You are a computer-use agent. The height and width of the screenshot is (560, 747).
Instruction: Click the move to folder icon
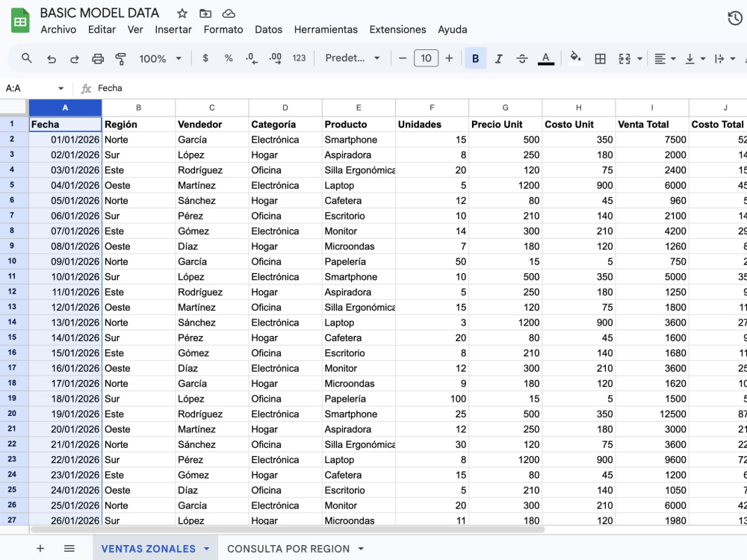pos(205,13)
